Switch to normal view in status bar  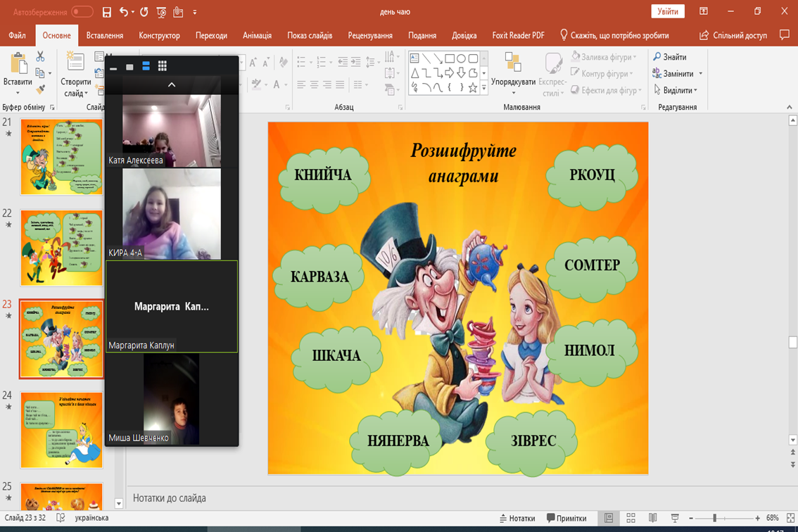click(x=608, y=518)
